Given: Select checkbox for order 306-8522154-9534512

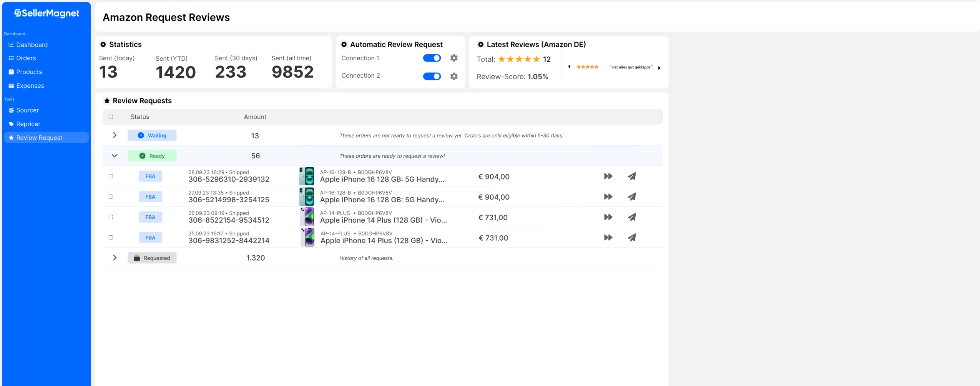Looking at the screenshot, I should (x=111, y=217).
